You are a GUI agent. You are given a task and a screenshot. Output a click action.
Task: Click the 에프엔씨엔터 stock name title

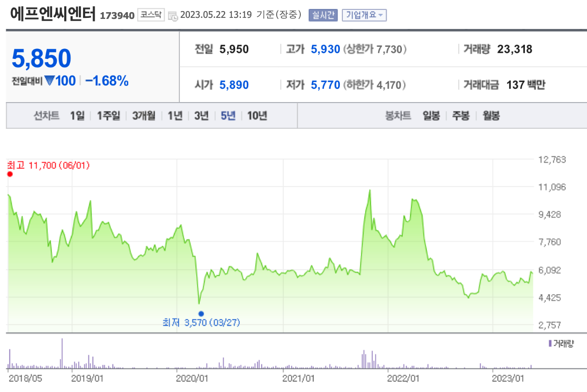pyautogui.click(x=53, y=14)
